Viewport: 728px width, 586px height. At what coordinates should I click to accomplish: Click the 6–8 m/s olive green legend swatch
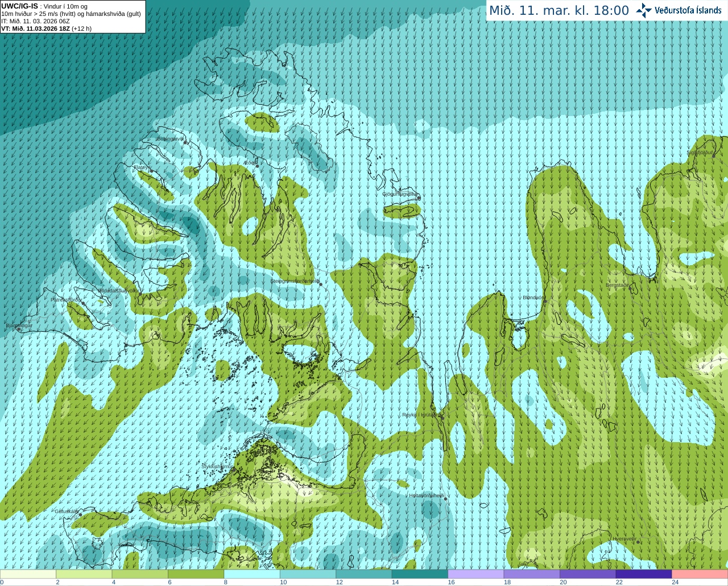click(x=196, y=574)
